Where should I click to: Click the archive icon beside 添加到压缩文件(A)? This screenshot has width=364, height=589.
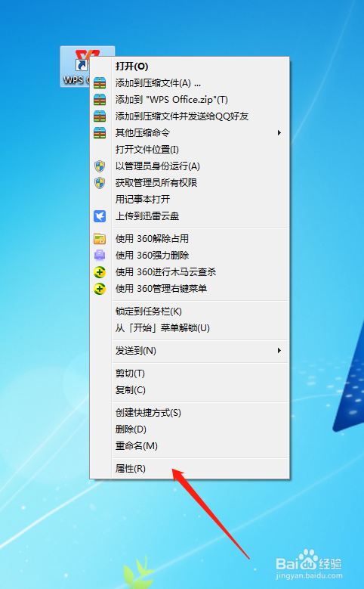tap(100, 83)
